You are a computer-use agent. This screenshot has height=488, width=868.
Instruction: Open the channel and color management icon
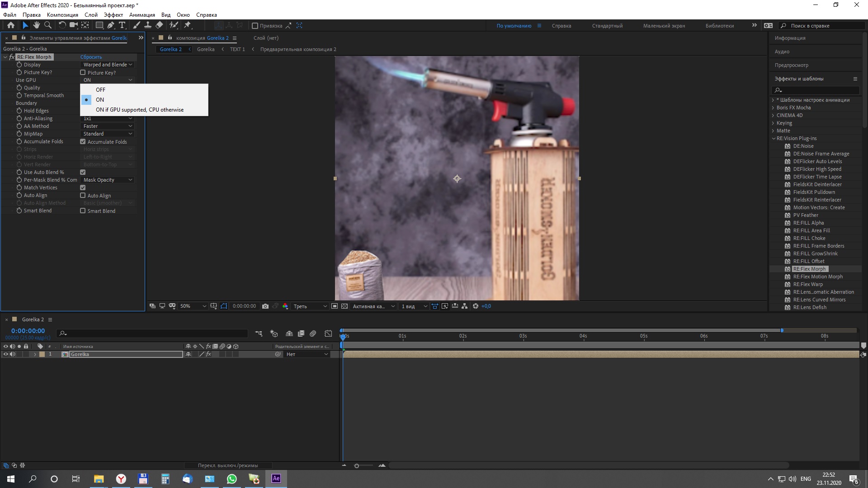pyautogui.click(x=285, y=306)
